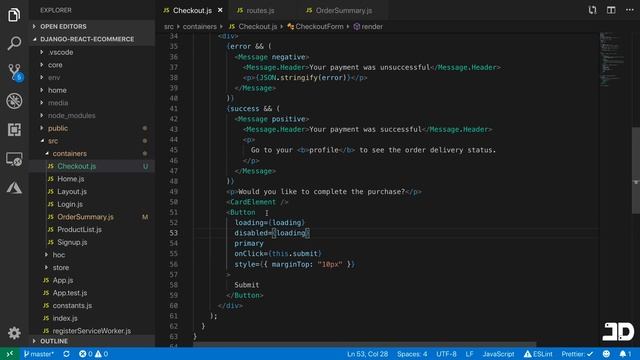This screenshot has width=640, height=360.
Task: Open index.js from the file tree
Action: click(x=65, y=318)
